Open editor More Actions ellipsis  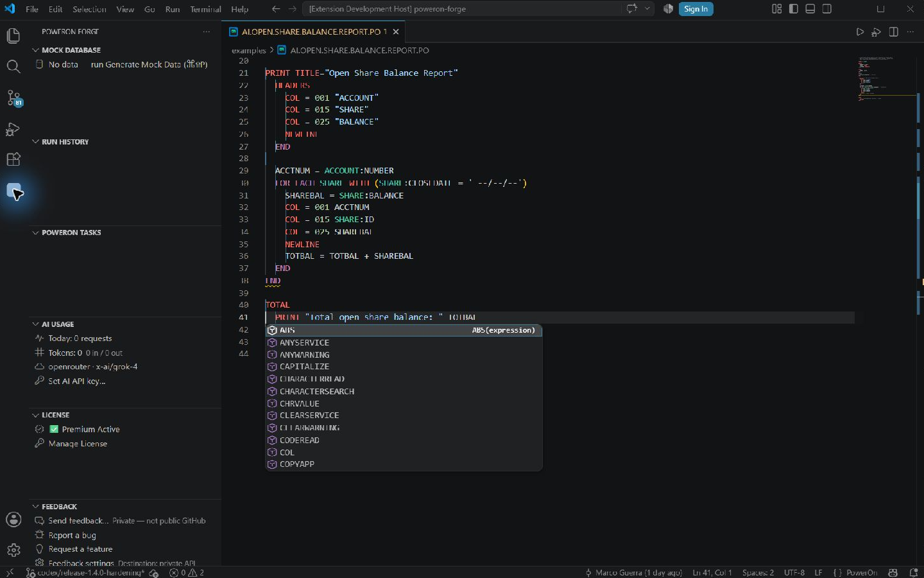pyautogui.click(x=910, y=31)
